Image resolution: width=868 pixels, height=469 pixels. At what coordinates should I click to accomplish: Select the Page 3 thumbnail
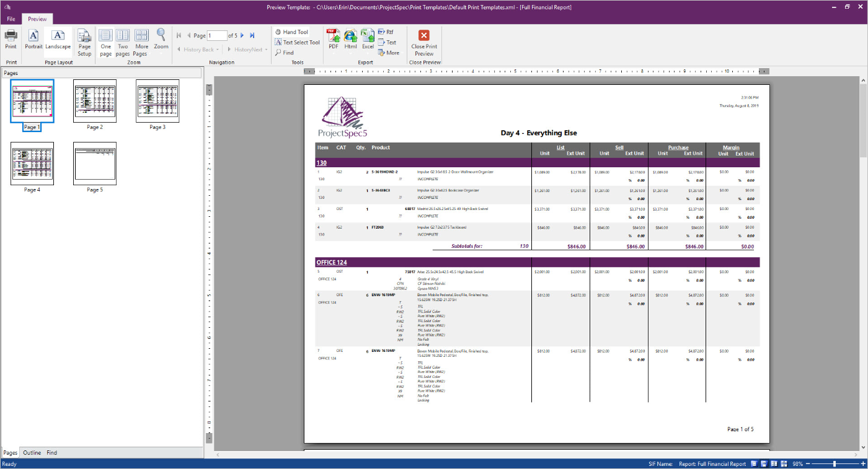click(x=157, y=100)
